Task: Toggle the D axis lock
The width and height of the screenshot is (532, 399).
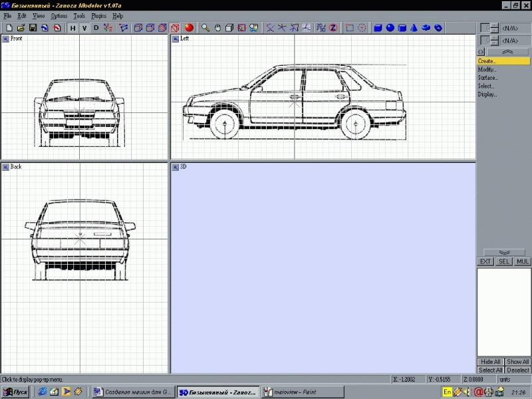Action: 96,28
